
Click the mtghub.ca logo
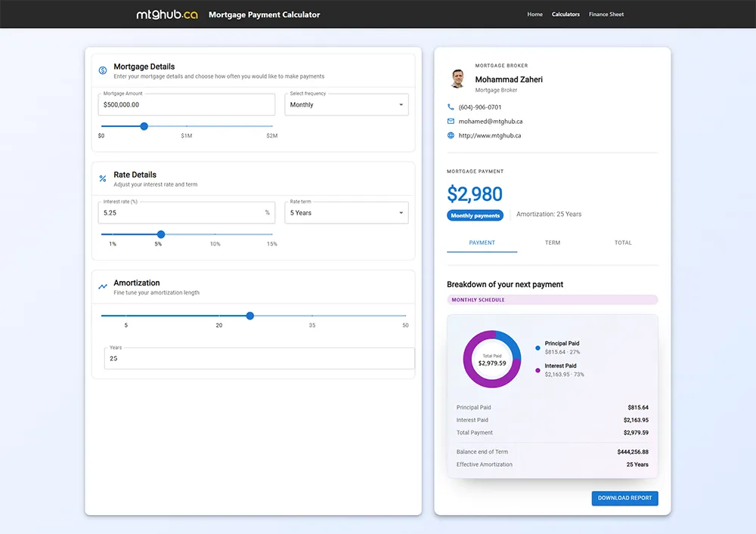(x=167, y=14)
